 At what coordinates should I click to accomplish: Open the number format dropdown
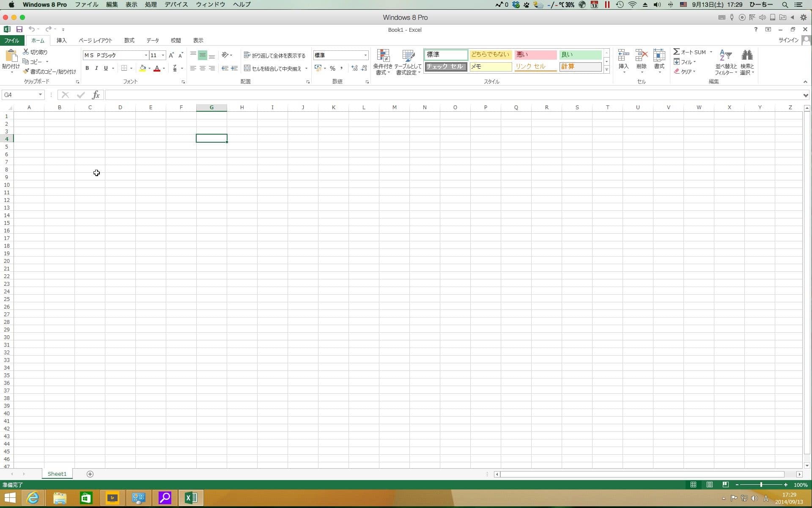[365, 55]
